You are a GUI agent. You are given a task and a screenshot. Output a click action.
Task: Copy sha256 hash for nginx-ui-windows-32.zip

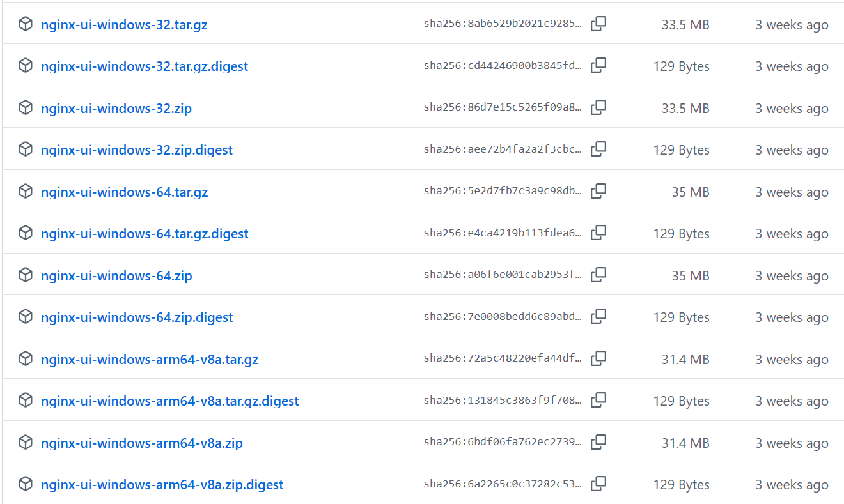(x=598, y=107)
